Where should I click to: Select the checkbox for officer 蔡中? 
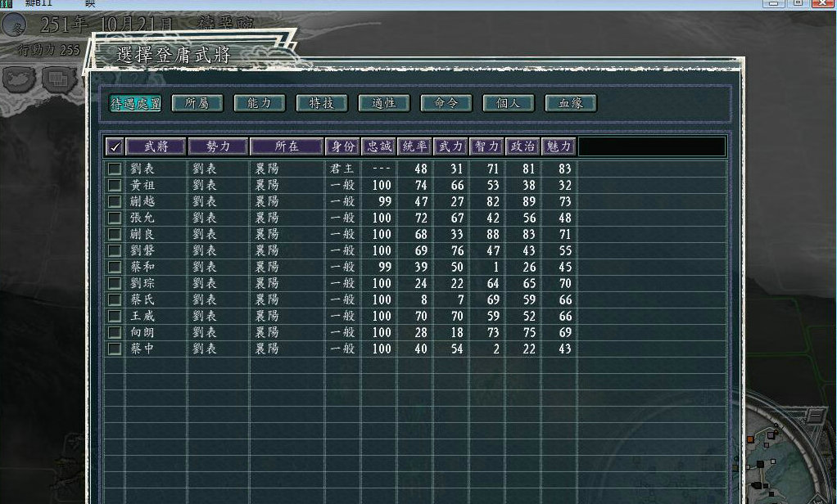click(115, 349)
